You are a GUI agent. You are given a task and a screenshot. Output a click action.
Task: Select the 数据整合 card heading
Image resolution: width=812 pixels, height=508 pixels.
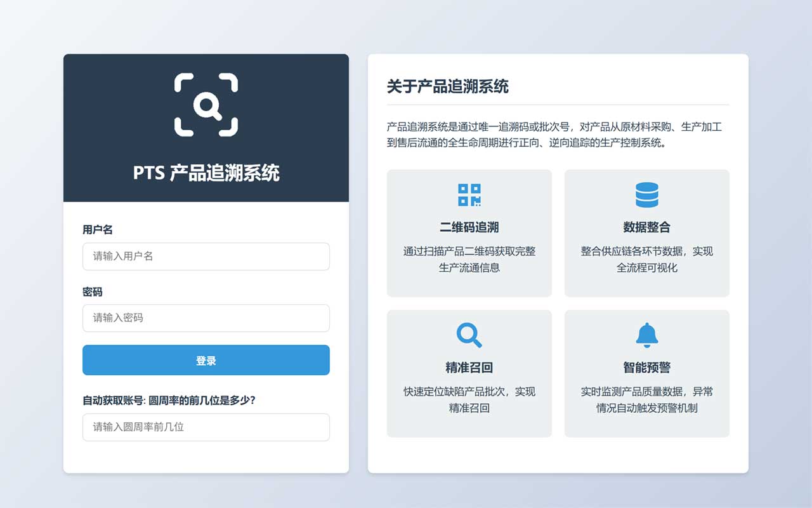[646, 227]
